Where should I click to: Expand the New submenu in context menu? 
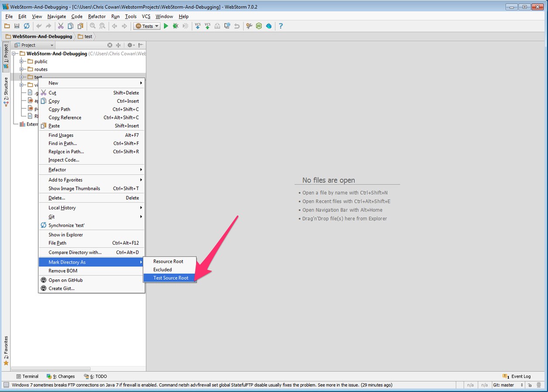pos(92,83)
